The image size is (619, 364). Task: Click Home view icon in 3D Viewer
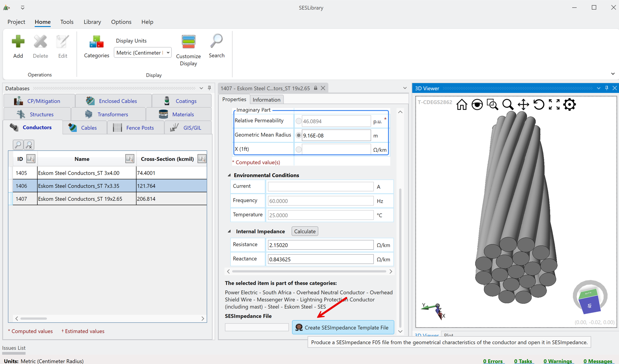tap(461, 105)
